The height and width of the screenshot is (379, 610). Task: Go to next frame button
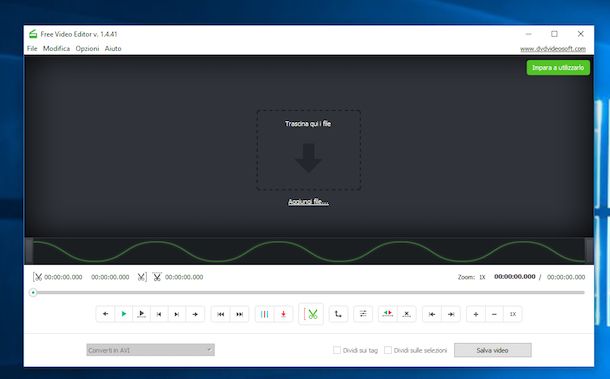(x=177, y=314)
